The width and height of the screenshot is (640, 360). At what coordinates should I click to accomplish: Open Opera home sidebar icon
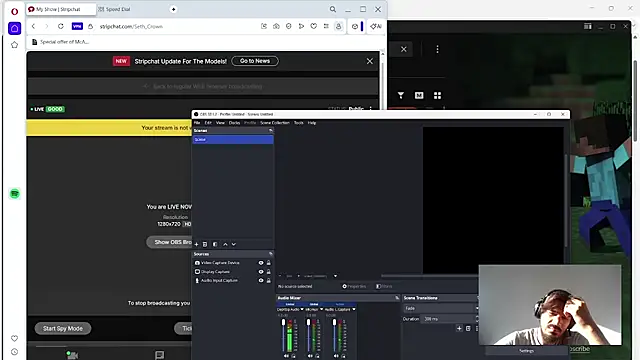[15, 29]
